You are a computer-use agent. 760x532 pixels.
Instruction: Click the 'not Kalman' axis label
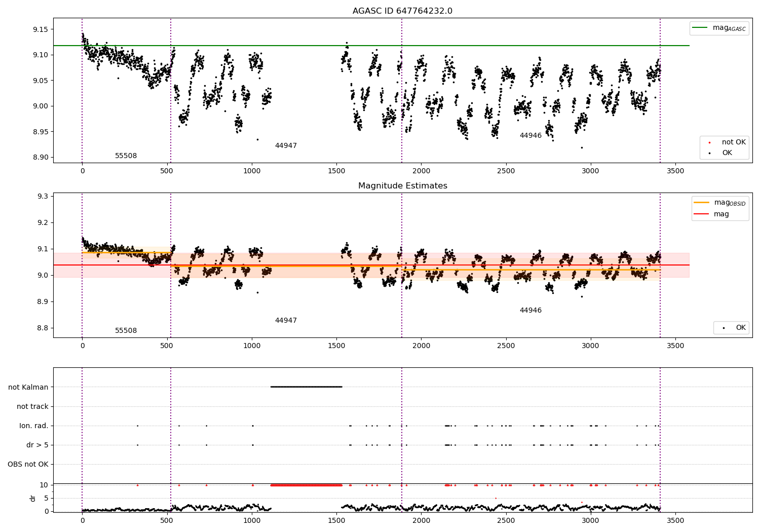pos(28,387)
